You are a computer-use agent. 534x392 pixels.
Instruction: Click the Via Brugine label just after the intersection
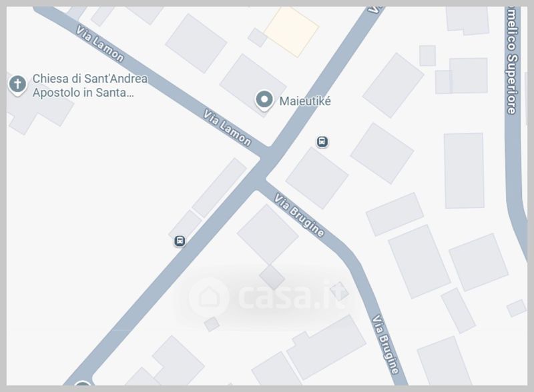coord(299,215)
